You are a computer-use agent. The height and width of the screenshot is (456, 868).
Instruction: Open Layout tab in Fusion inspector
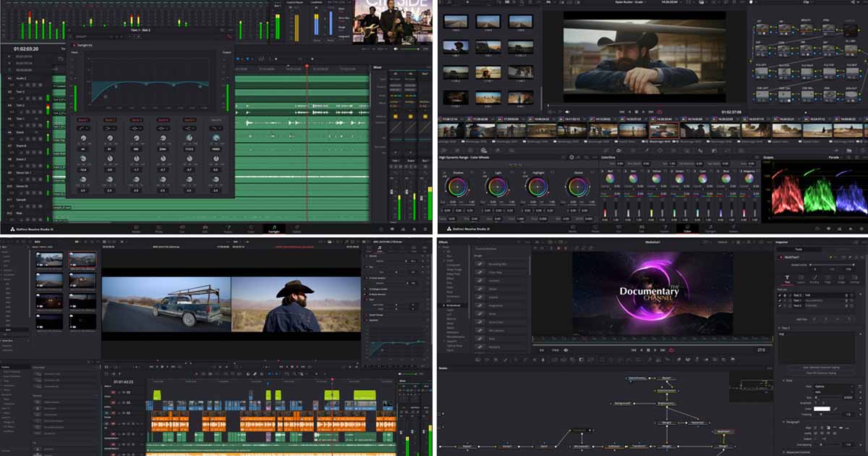pos(801,279)
